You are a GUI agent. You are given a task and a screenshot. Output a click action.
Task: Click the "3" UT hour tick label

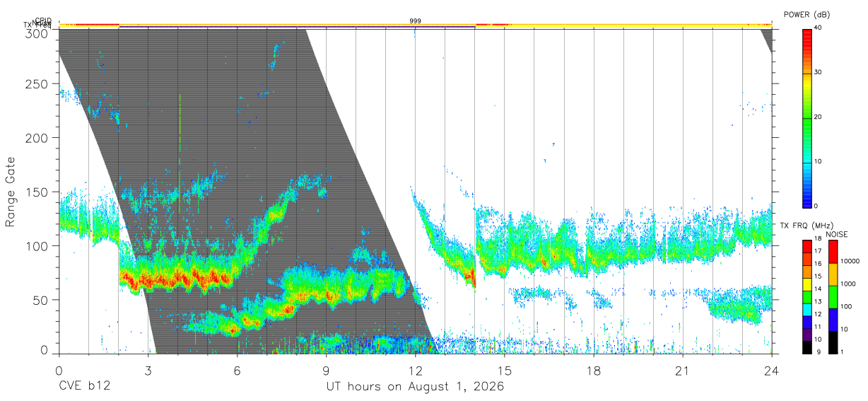click(148, 371)
